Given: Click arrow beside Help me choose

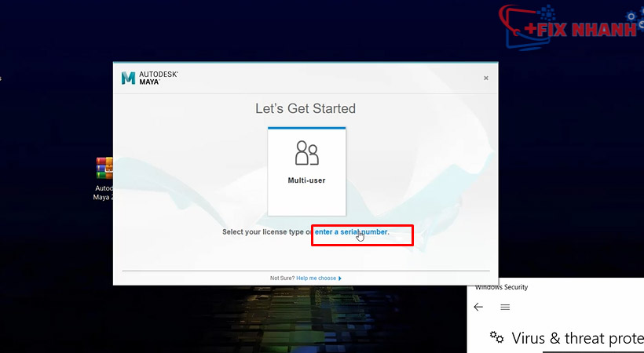Looking at the screenshot, I should pyautogui.click(x=340, y=278).
